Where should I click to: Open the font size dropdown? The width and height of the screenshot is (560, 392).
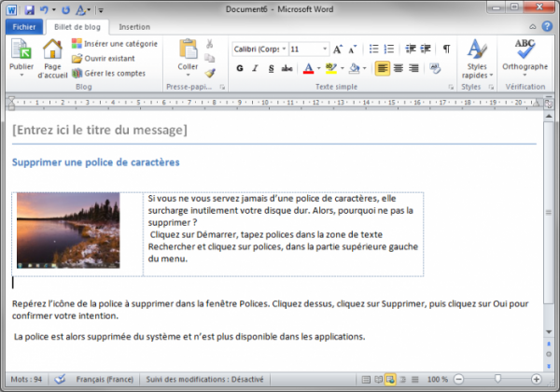[x=323, y=49]
